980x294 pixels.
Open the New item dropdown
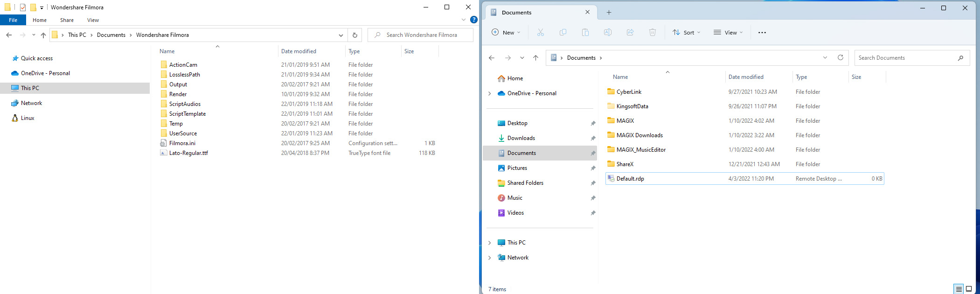click(x=506, y=33)
